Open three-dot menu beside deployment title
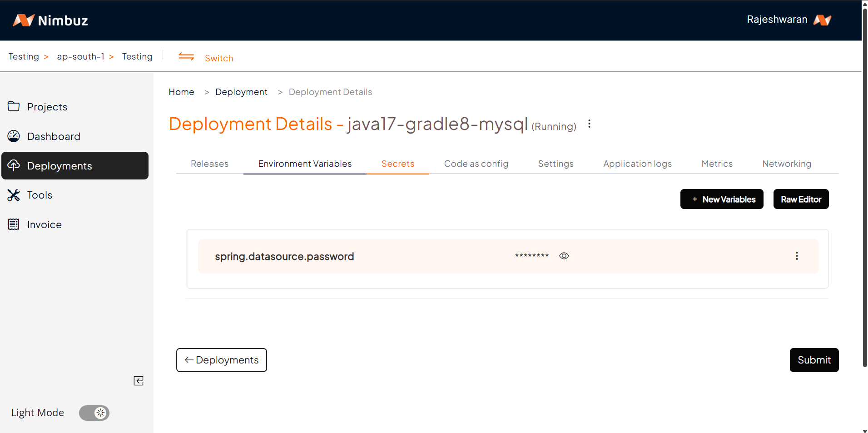 point(589,124)
